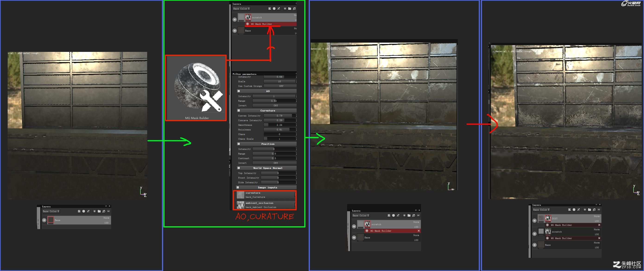Image resolution: width=644 pixels, height=271 pixels.
Task: Click Intensity 0.64 slider in Filter parameters
Action: click(280, 77)
